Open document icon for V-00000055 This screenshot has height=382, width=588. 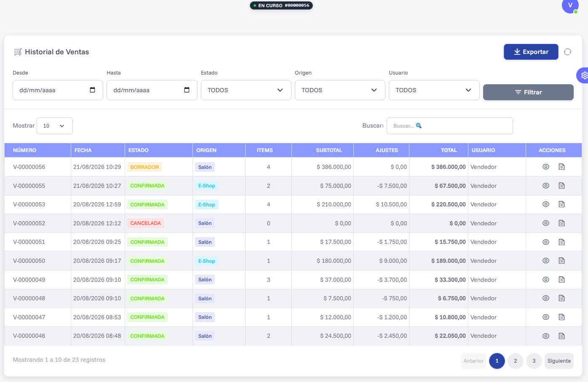pyautogui.click(x=561, y=186)
